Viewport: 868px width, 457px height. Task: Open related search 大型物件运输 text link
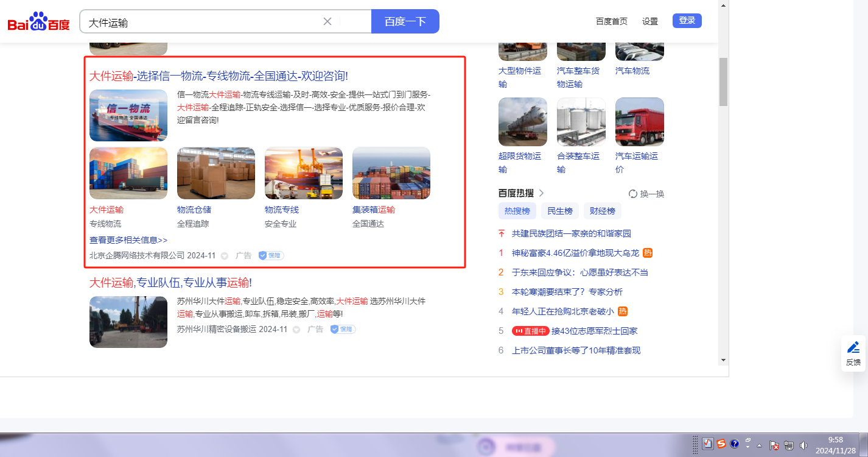coord(520,77)
